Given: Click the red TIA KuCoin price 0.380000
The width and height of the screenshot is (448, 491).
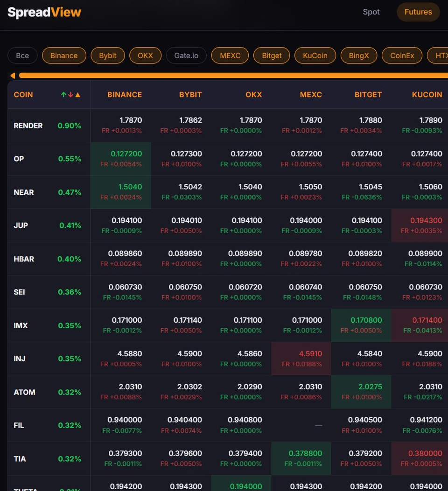Looking at the screenshot, I should pyautogui.click(x=425, y=453).
